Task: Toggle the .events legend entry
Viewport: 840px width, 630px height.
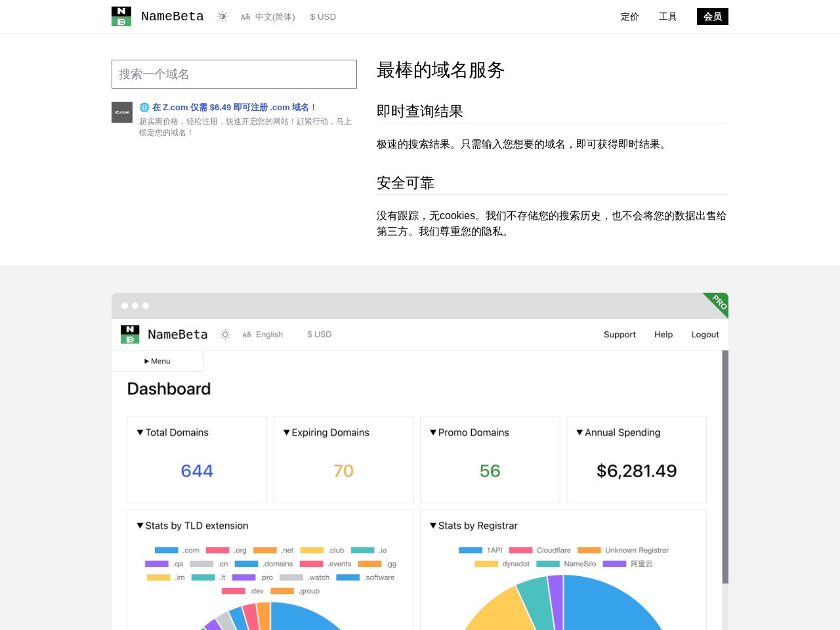Action: 325,564
